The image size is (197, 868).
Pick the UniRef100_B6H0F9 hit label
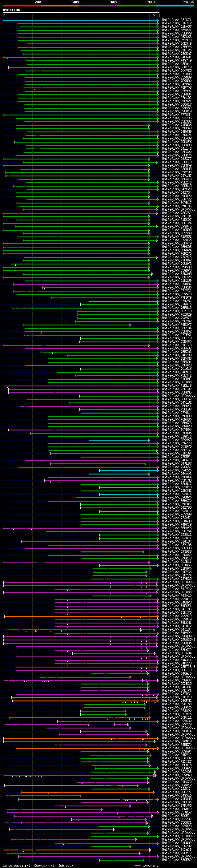click(x=176, y=243)
